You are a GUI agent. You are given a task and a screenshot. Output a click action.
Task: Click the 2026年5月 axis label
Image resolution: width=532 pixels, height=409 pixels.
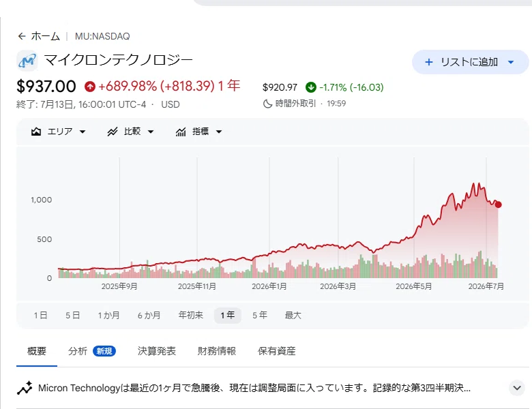(414, 286)
